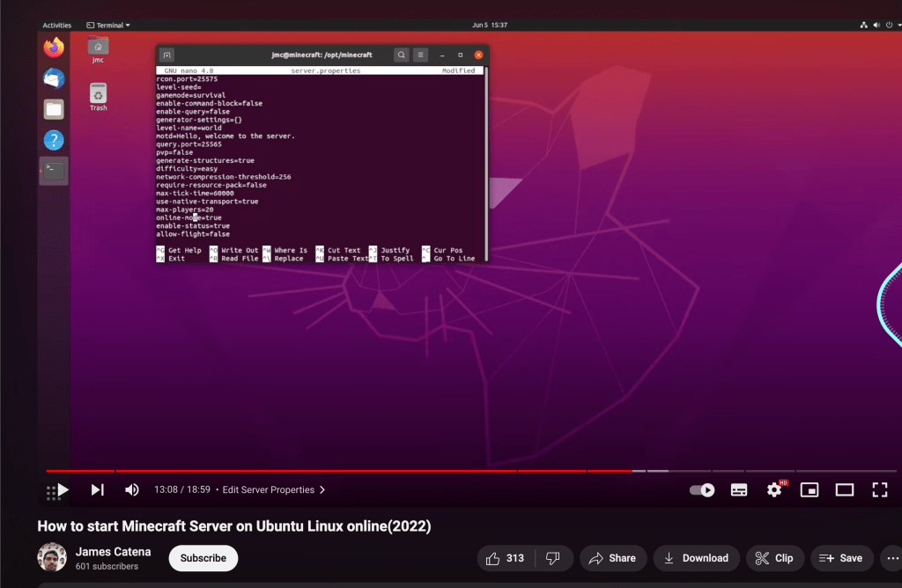902x588 pixels.
Task: Click the terminal new tab button
Action: (x=166, y=55)
